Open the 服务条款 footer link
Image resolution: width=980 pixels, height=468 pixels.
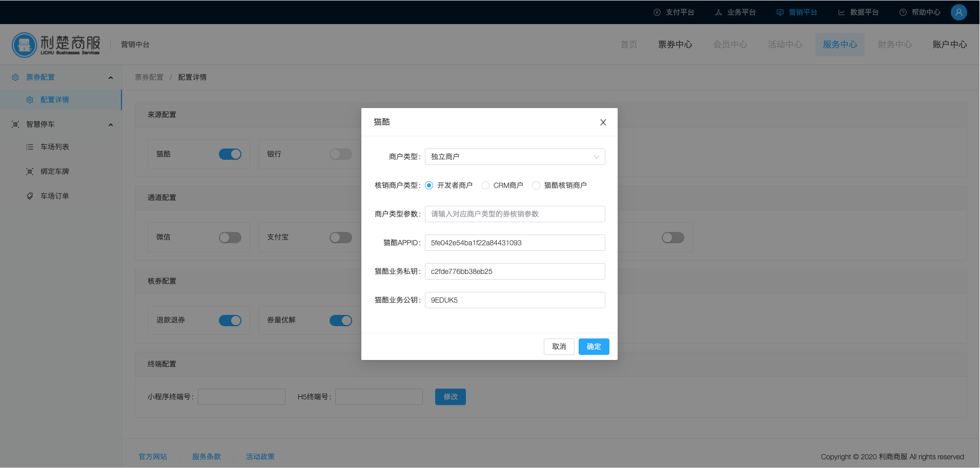coord(207,457)
